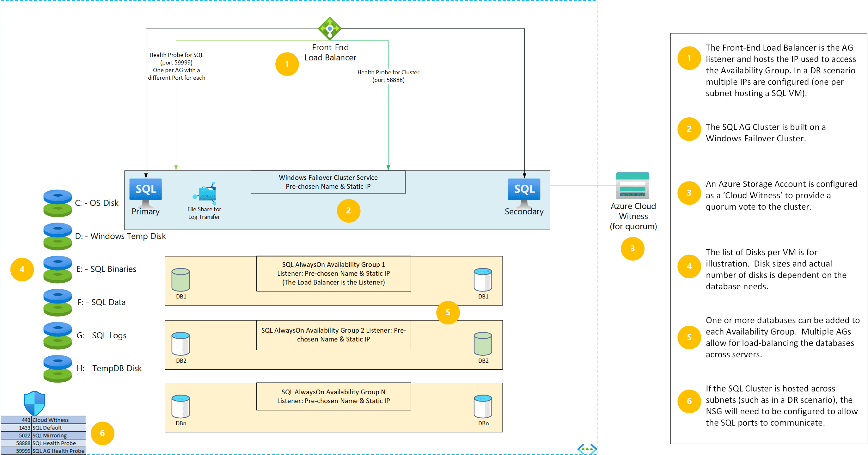Click the Azure Cloud Witness storage icon
Viewport: 868px width, 455px height.
pyautogui.click(x=633, y=186)
